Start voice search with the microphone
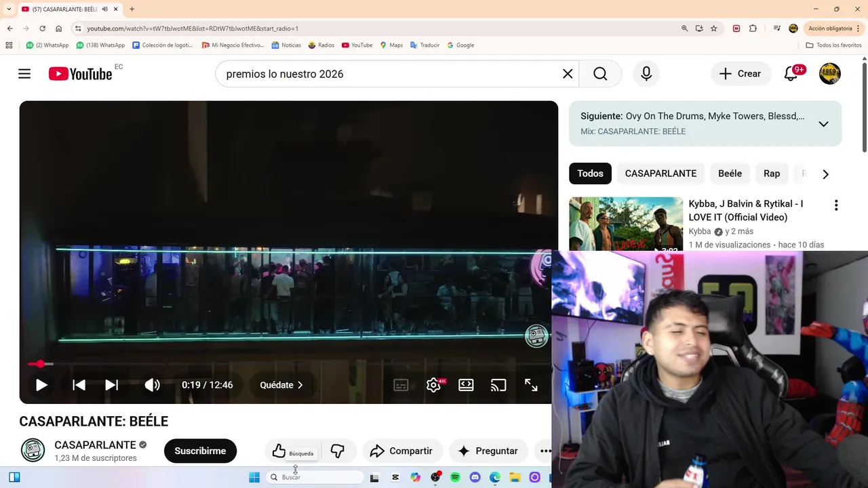Screen dimensions: 868x488 click(x=646, y=74)
